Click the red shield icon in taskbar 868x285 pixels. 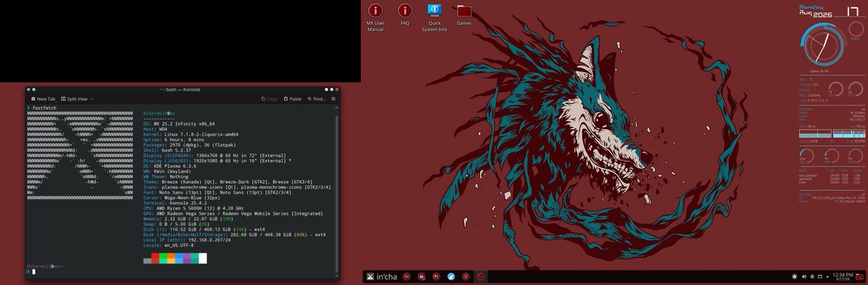pos(466,276)
